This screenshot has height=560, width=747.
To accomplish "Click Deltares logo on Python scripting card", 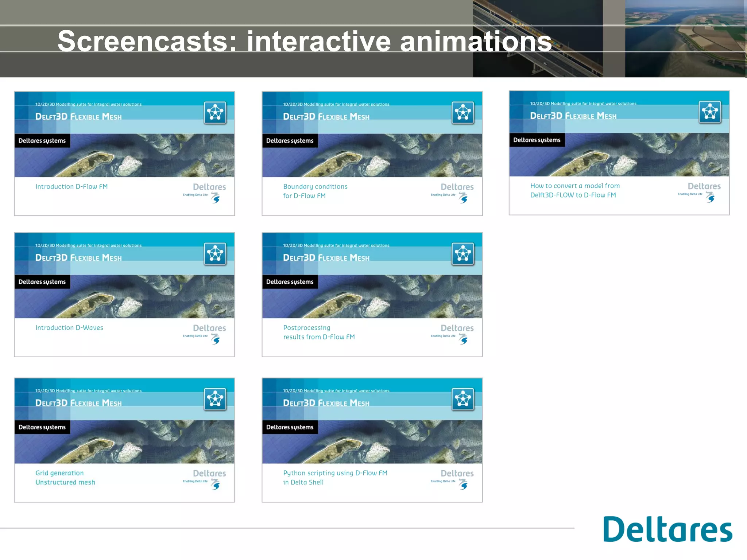I will coord(452,479).
